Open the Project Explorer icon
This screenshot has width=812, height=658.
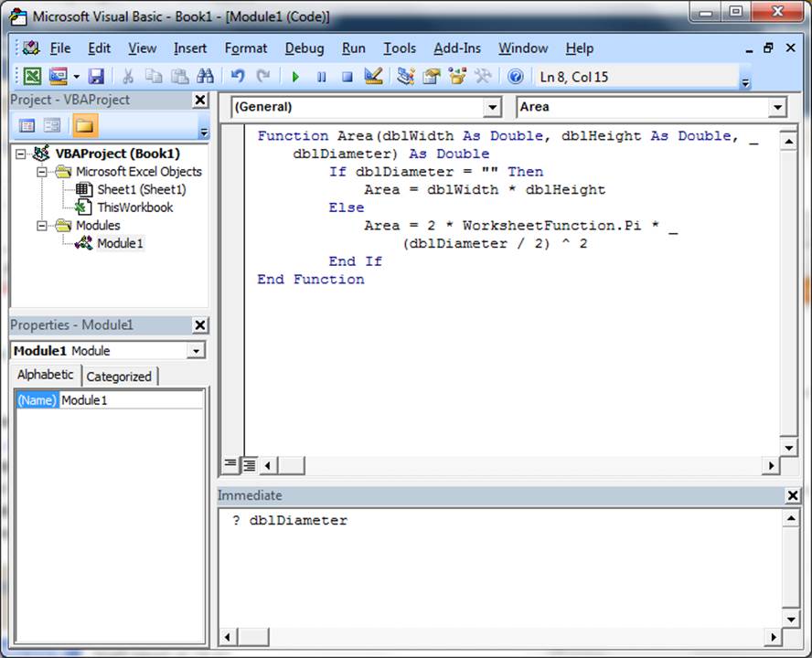pos(405,77)
